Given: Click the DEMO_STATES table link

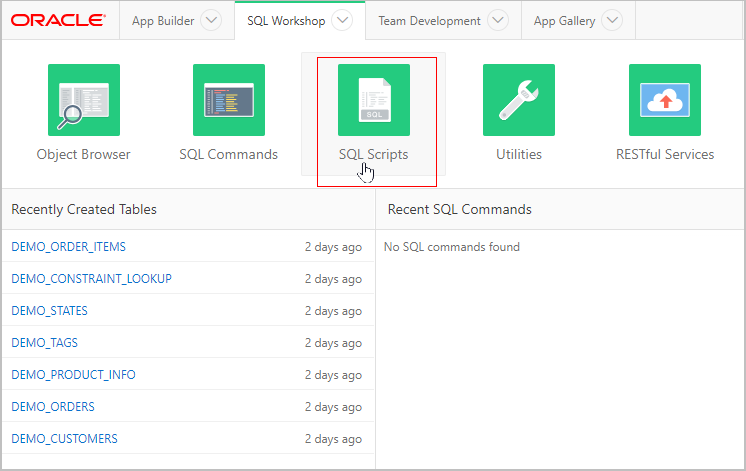Looking at the screenshot, I should [x=50, y=311].
